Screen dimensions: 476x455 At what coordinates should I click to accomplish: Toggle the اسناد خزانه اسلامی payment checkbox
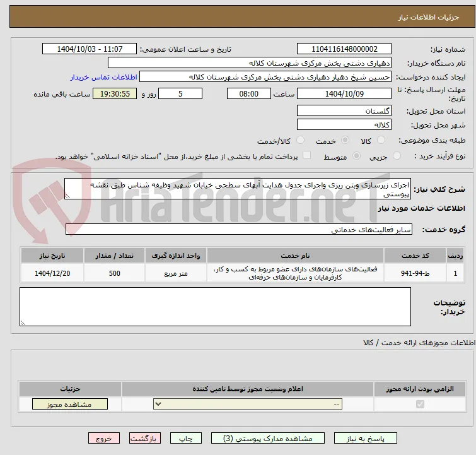click(x=307, y=155)
